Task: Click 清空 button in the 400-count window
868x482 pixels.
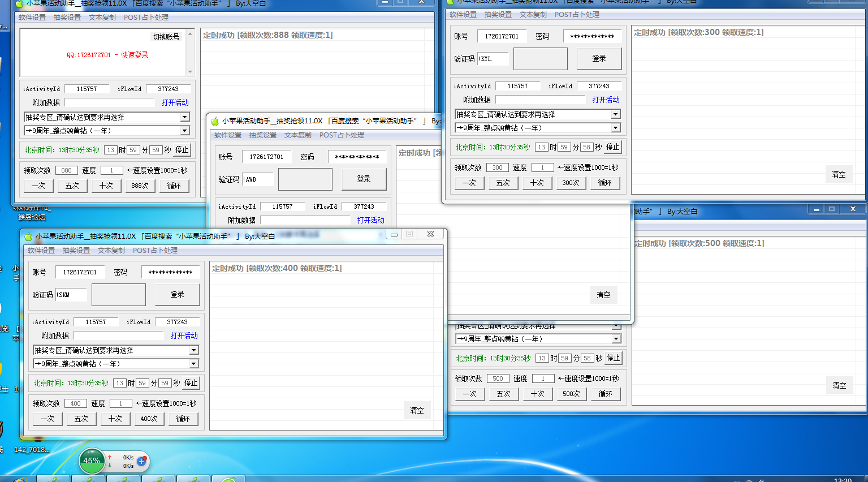Action: pyautogui.click(x=417, y=410)
